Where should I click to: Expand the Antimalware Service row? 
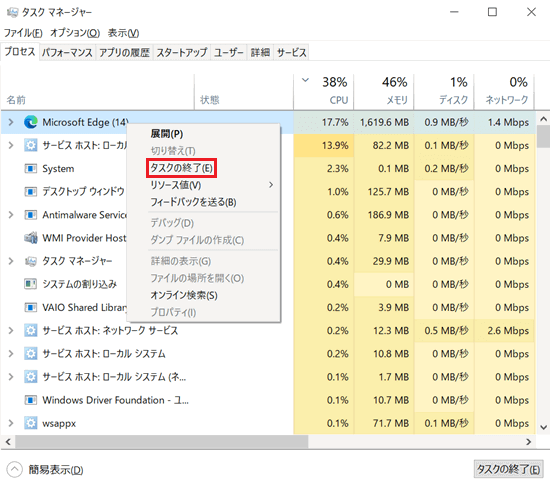pyautogui.click(x=11, y=215)
